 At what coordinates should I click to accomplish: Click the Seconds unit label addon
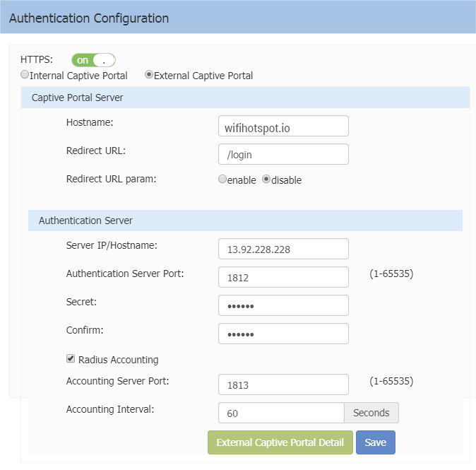click(x=371, y=413)
